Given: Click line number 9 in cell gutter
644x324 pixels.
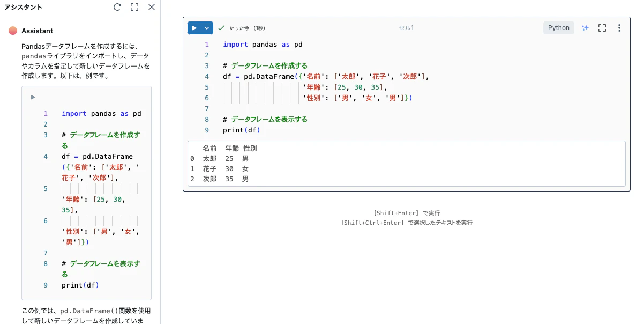Looking at the screenshot, I should [207, 130].
